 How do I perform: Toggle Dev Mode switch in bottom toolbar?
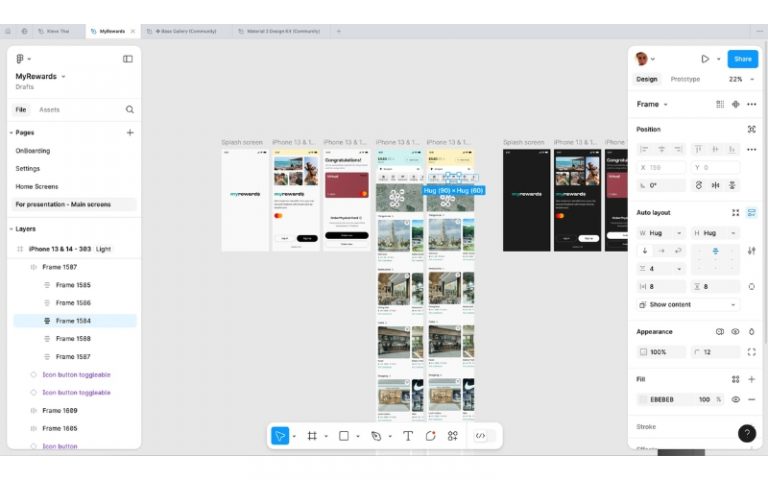pyautogui.click(x=481, y=436)
